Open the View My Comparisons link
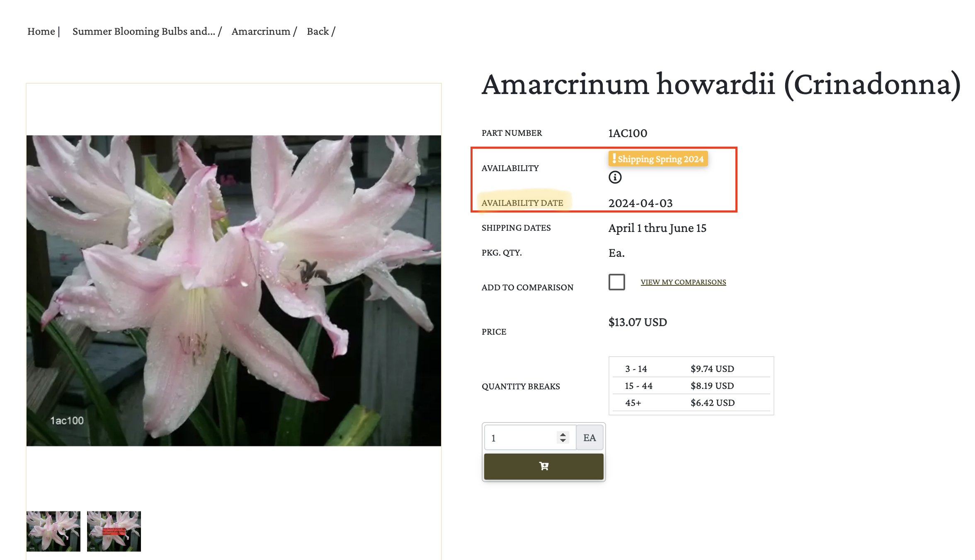Viewport: 975px width, 560px height. (x=683, y=282)
